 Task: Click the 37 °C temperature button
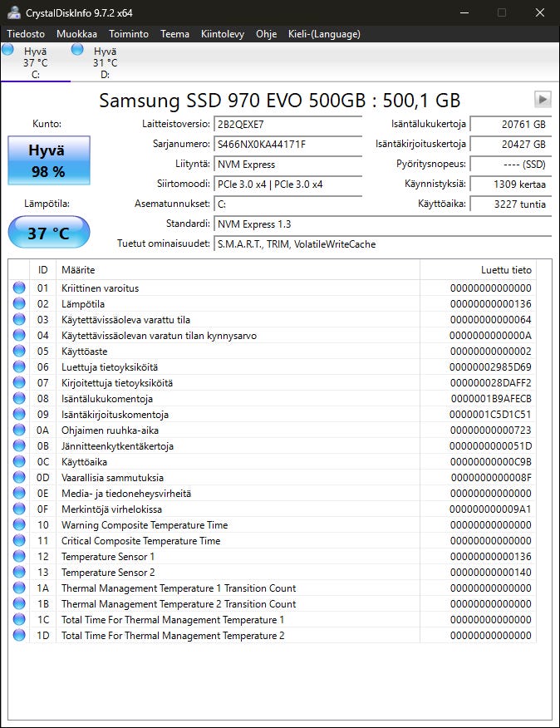coord(48,233)
